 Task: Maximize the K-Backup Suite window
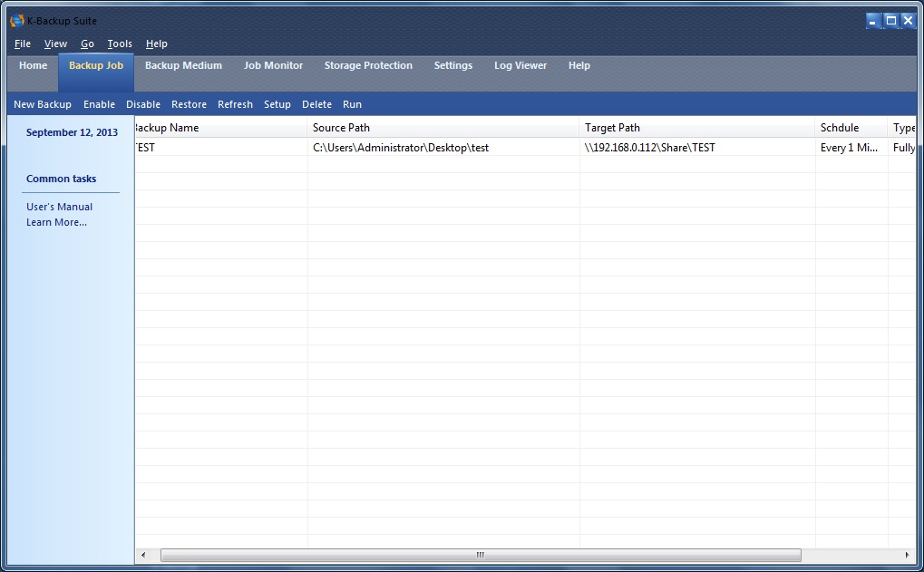(x=891, y=21)
